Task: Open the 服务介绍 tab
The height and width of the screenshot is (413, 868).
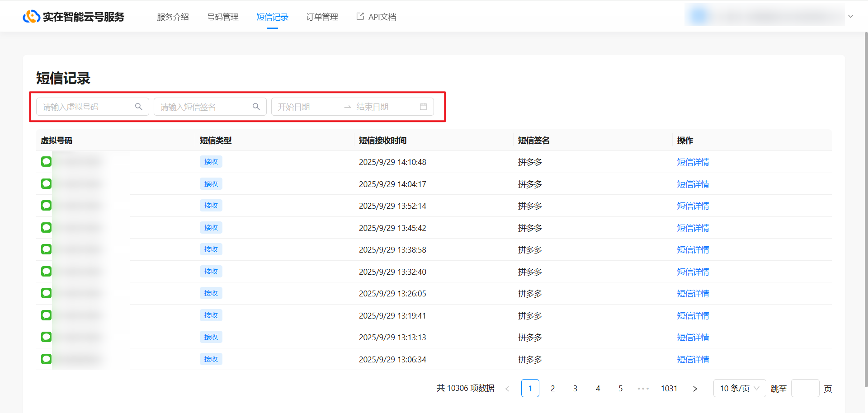Action: [173, 17]
